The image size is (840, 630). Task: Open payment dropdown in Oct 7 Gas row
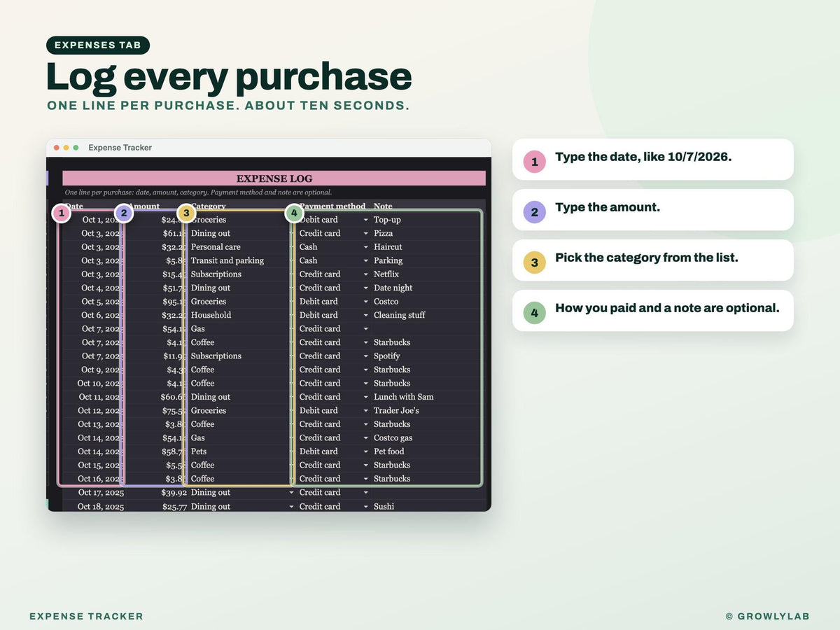(x=365, y=329)
